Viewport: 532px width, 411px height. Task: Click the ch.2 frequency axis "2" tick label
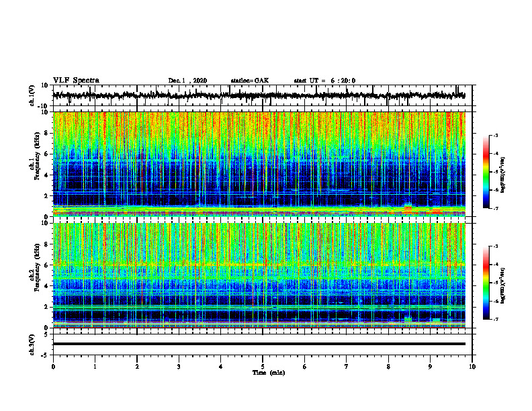tap(46, 307)
